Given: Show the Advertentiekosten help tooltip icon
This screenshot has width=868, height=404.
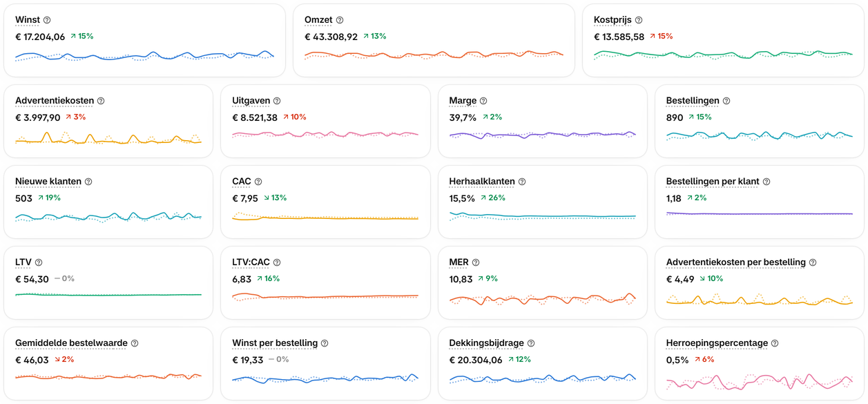Looking at the screenshot, I should pos(101,101).
